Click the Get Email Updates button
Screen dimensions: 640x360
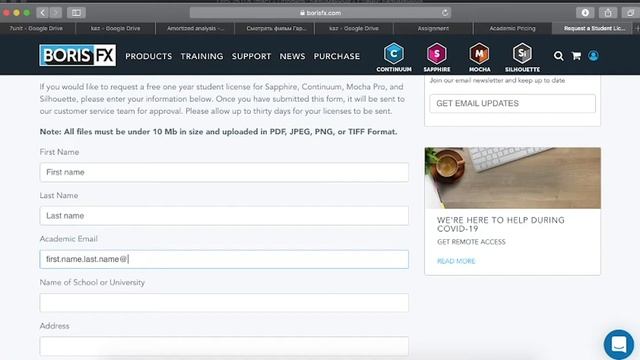point(512,103)
